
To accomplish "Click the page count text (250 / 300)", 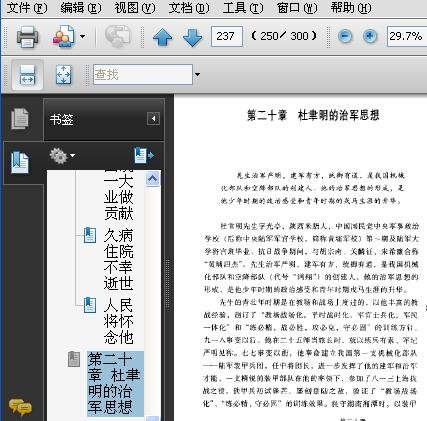I will (284, 36).
